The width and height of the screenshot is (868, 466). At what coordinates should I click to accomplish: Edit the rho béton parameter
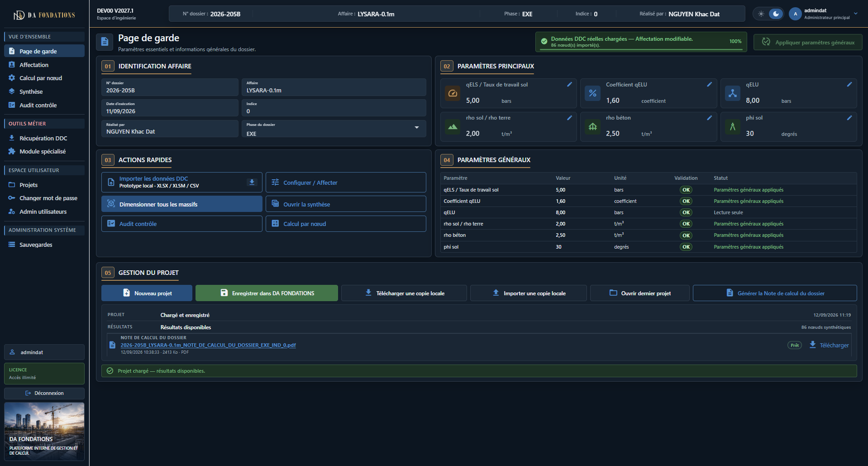tap(709, 118)
